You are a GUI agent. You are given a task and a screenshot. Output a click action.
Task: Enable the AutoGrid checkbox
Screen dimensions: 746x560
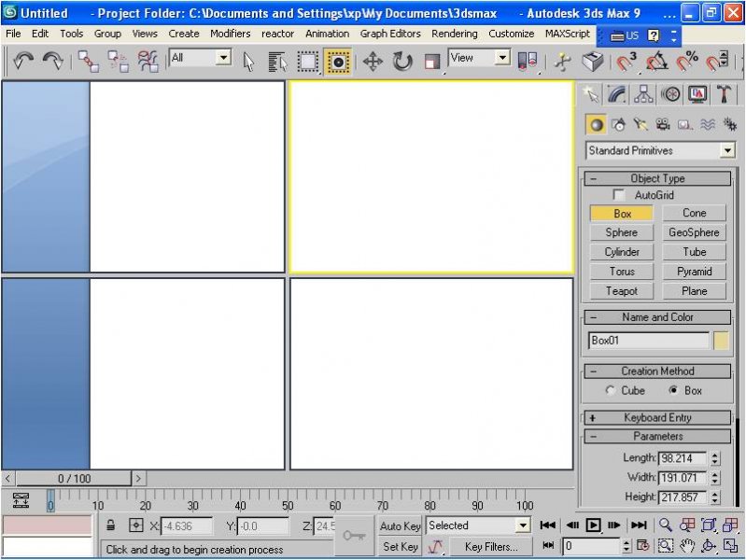[618, 195]
